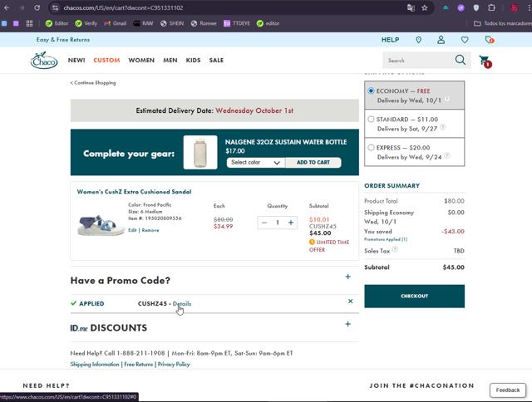Click the Feedback button
Viewport: 532px width, 402px height.
click(x=508, y=390)
